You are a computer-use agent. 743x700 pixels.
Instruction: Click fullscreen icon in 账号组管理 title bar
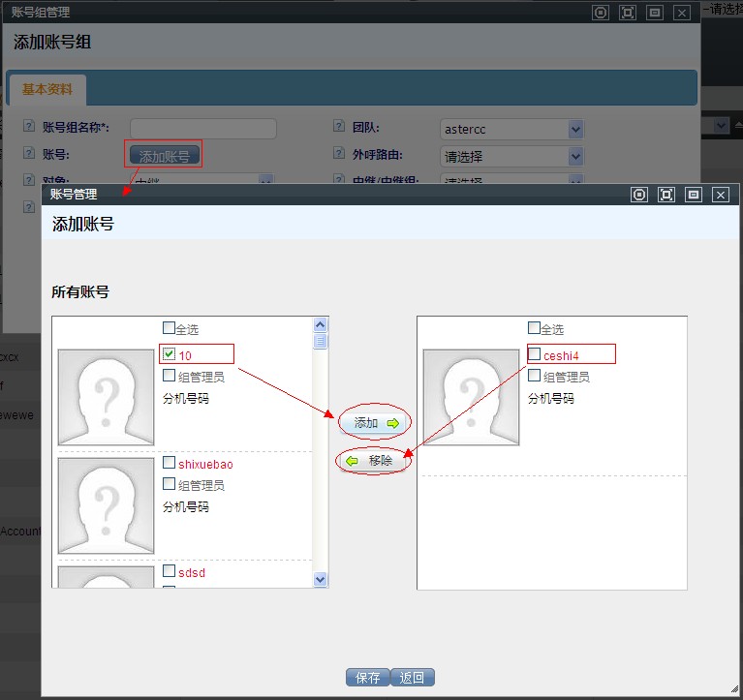point(628,13)
